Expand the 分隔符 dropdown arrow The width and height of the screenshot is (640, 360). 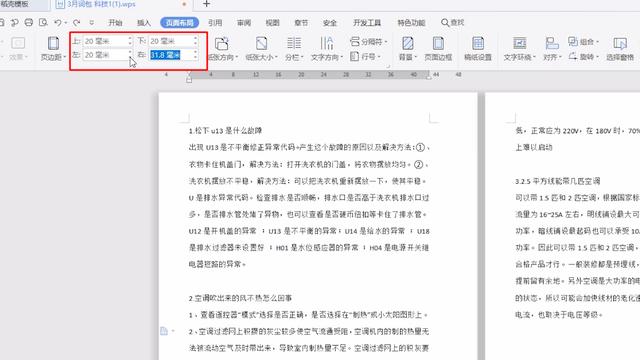(385, 42)
